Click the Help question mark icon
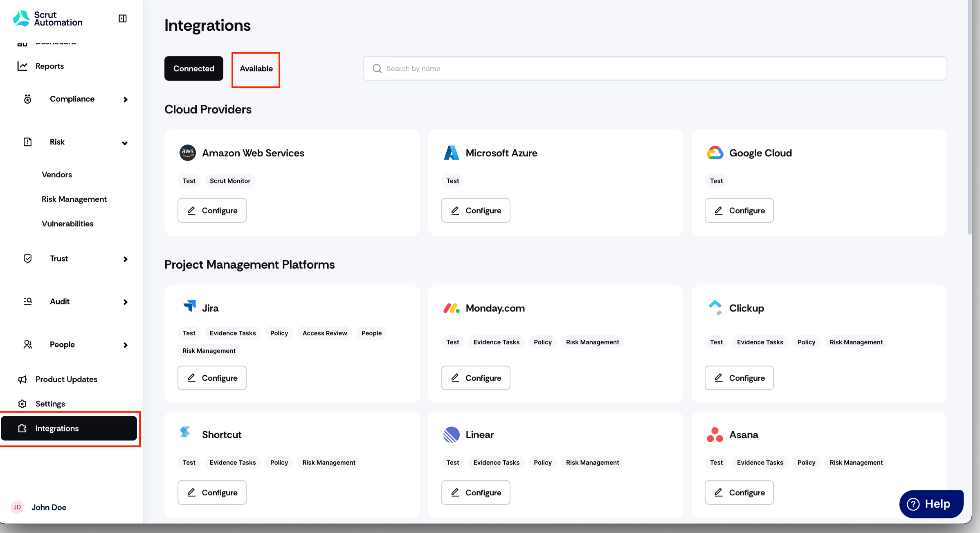Viewport: 980px width, 533px height. pyautogui.click(x=913, y=504)
